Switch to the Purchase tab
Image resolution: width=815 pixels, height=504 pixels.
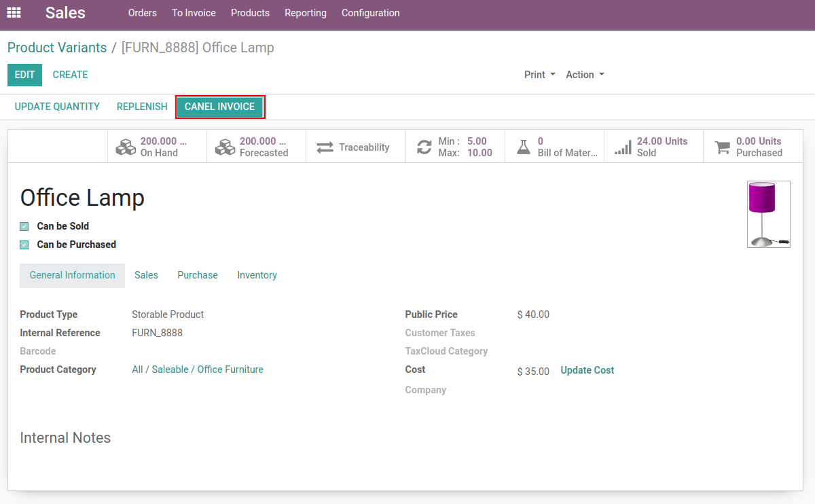[x=198, y=275]
